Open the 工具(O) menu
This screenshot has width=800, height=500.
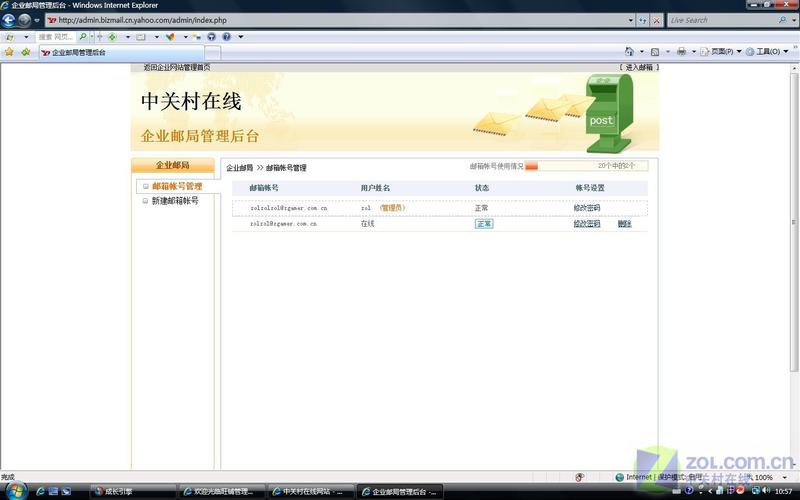(767, 52)
